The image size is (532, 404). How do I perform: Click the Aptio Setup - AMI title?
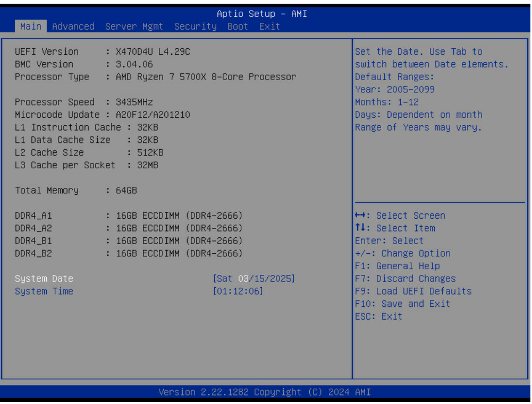tap(262, 14)
